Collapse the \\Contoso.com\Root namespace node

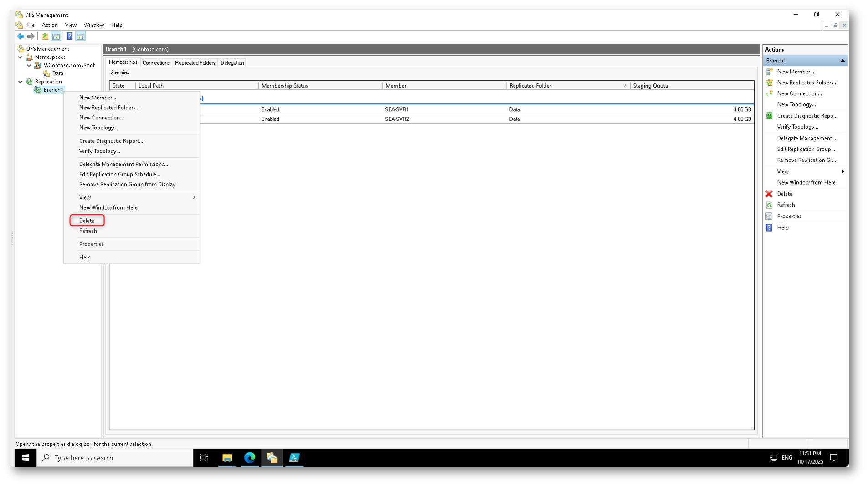pyautogui.click(x=29, y=66)
